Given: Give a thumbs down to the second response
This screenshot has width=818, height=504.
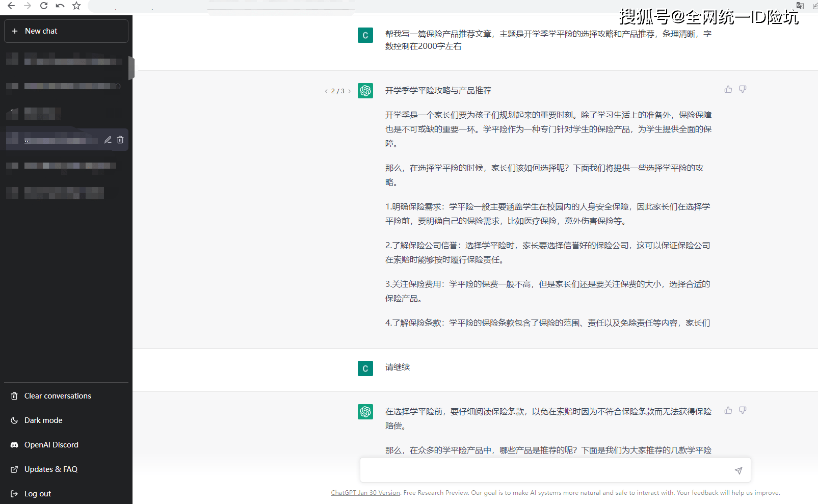Looking at the screenshot, I should (x=743, y=410).
